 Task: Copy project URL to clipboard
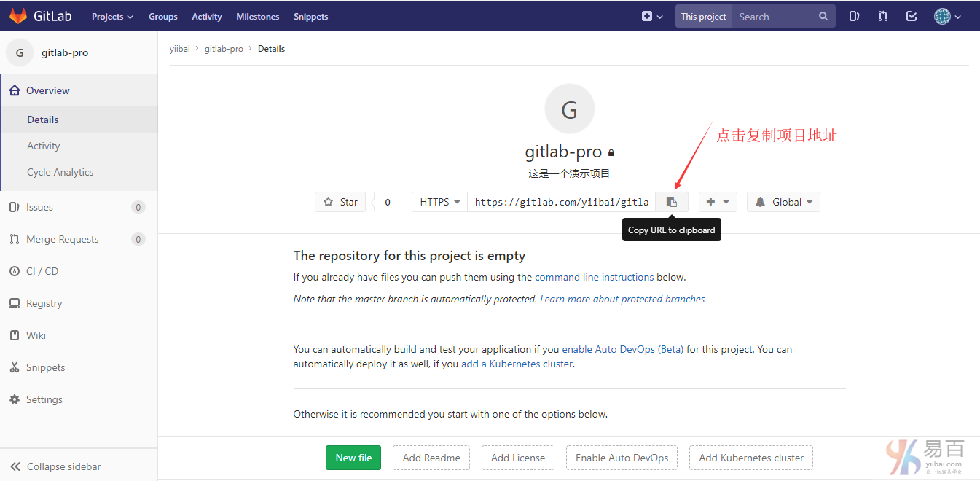click(672, 202)
